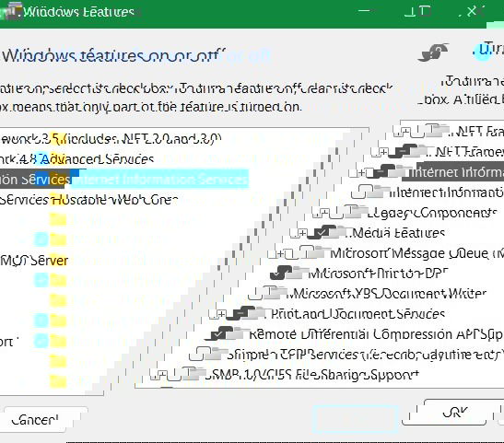Viewport: 504px width, 443px height.
Task: Select the Legacy Components label
Action: (432, 213)
